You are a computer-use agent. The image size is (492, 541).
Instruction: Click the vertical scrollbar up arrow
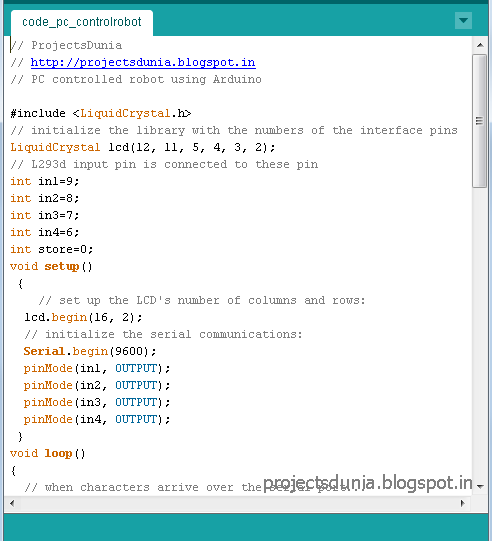click(x=480, y=45)
